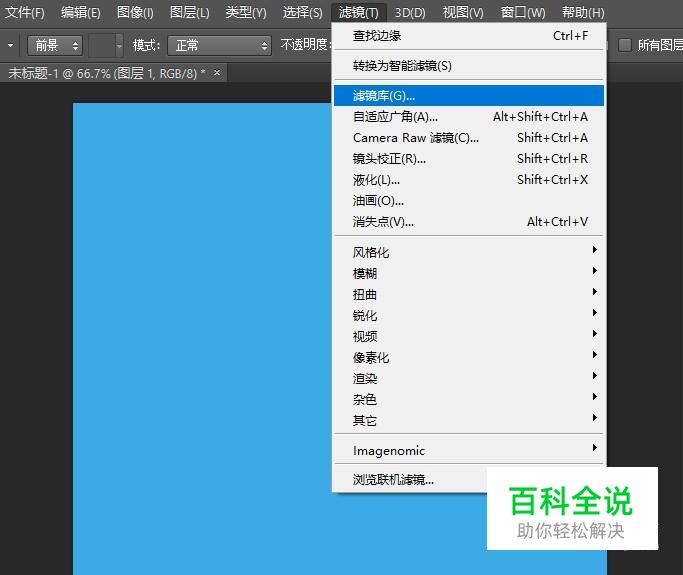Open the 图像(I) menu
The image size is (683, 575).
click(135, 12)
